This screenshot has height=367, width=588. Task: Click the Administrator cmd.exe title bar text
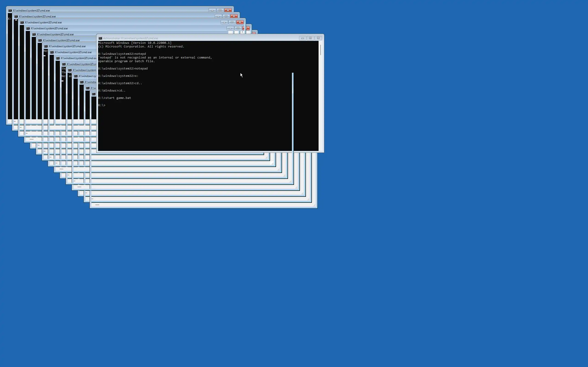point(130,38)
